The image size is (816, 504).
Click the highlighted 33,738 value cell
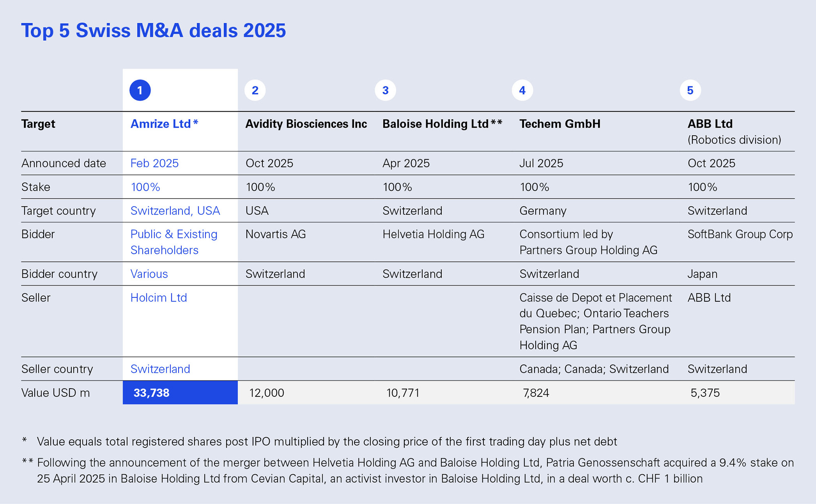pyautogui.click(x=180, y=393)
